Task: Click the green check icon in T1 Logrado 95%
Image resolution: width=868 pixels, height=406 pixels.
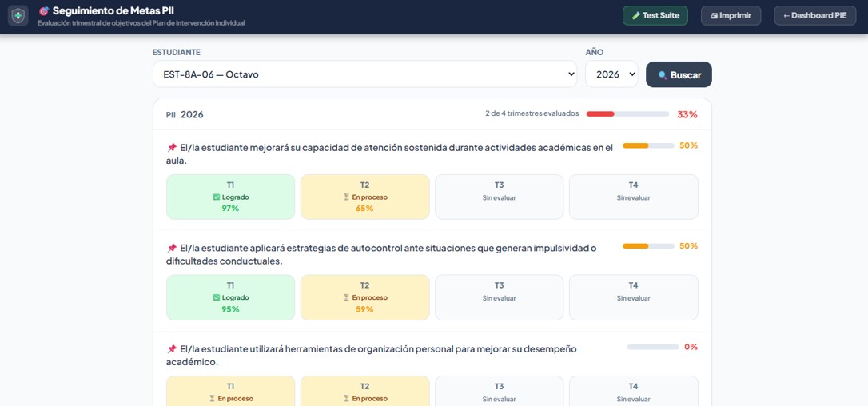Action: 217,297
